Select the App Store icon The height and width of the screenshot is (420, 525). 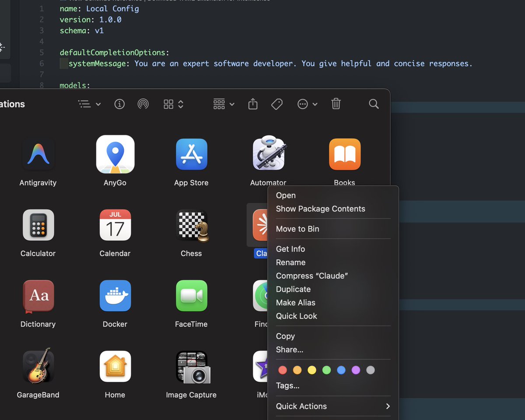click(191, 154)
